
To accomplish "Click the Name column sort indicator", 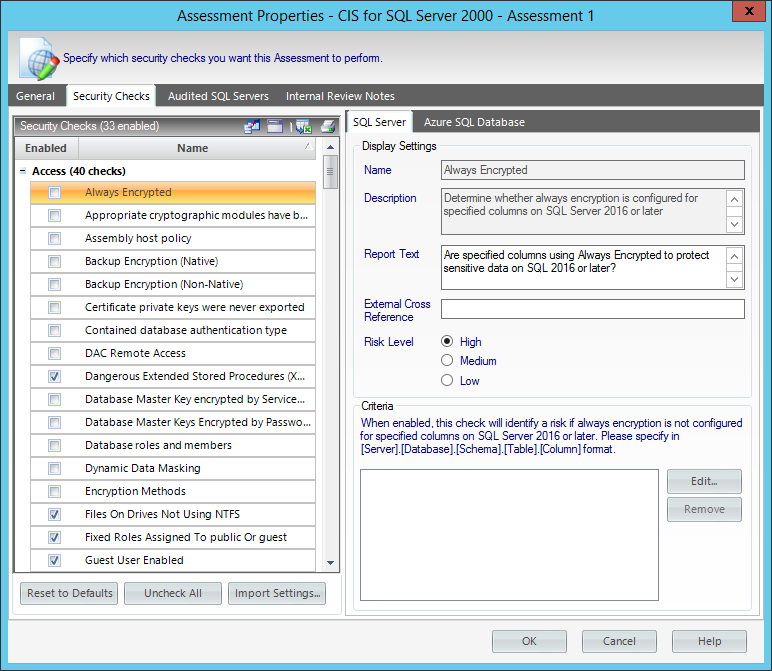I will pos(308,146).
